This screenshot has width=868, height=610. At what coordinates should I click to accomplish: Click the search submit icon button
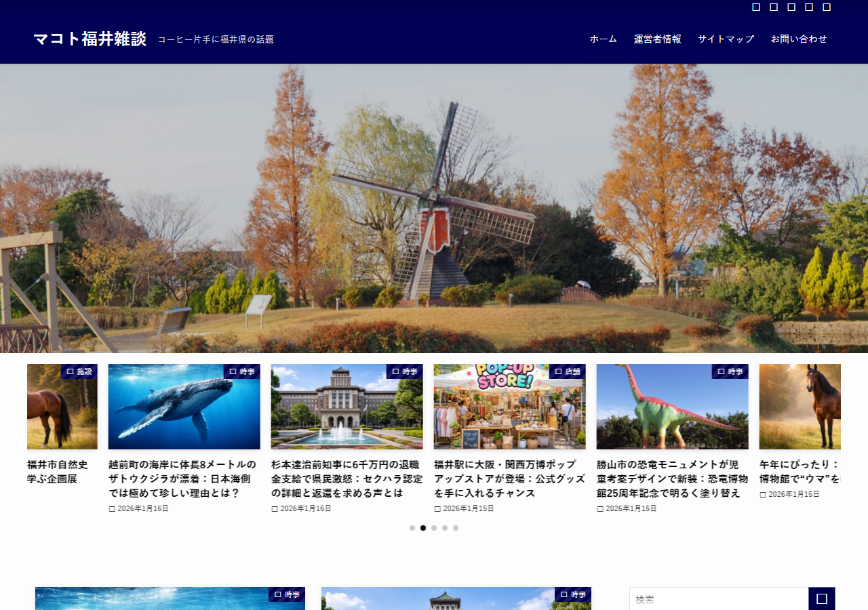pos(822,599)
